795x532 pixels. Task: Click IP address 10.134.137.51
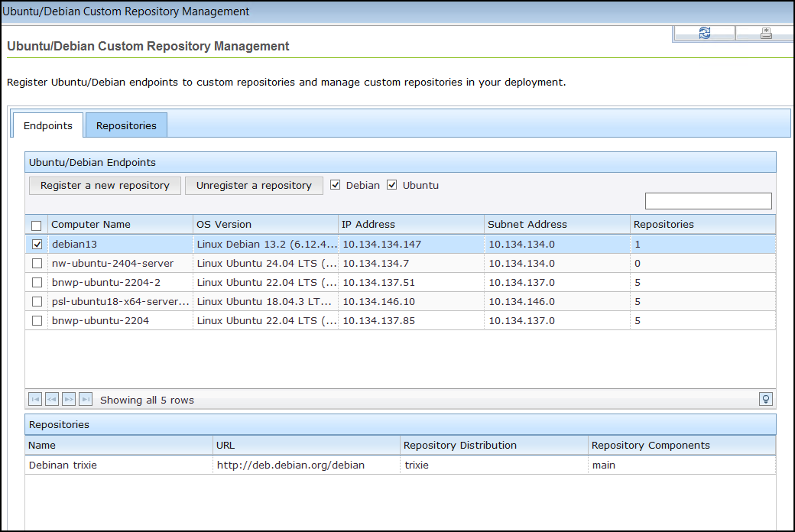(x=378, y=283)
